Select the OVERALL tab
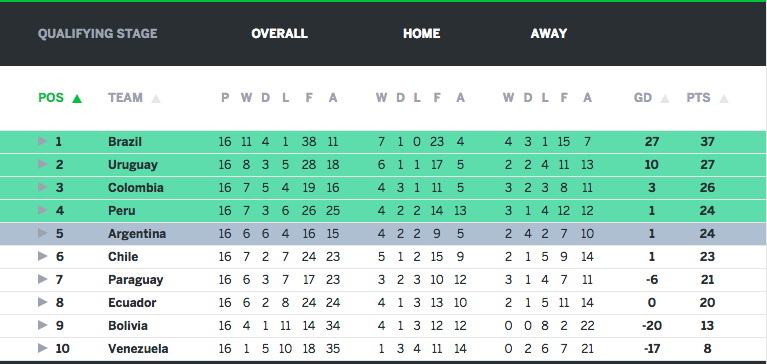Image resolution: width=767 pixels, height=364 pixels. 279,34
